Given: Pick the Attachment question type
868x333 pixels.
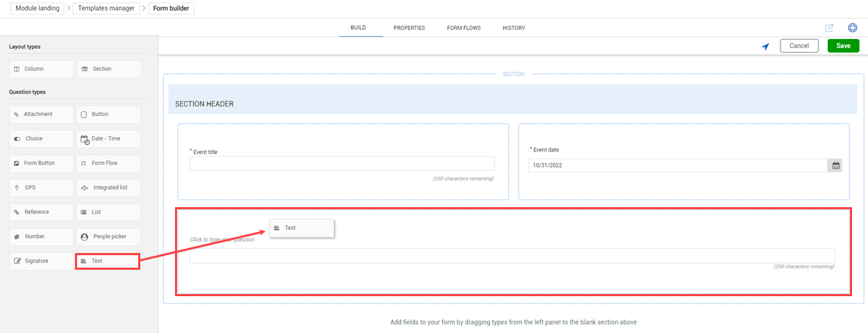Looking at the screenshot, I should click(41, 114).
